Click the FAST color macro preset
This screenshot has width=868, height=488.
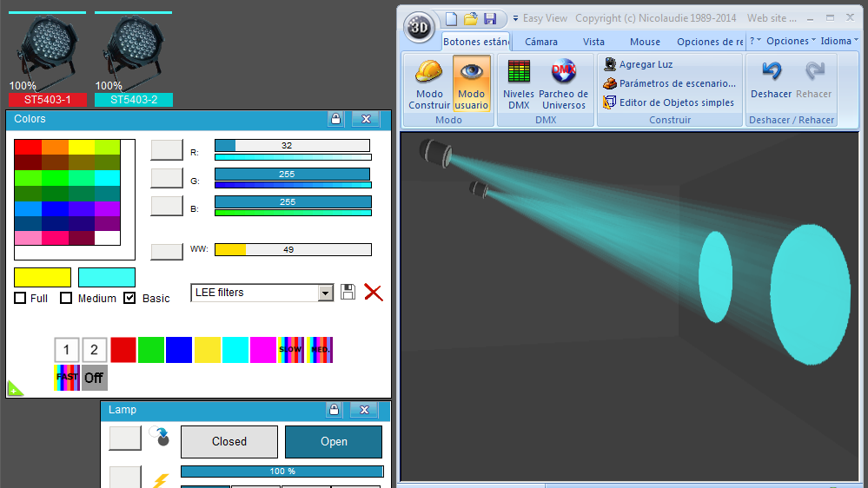coord(67,378)
